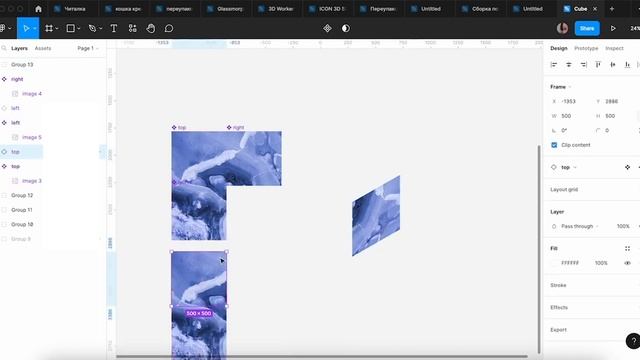Click the rotation angle field
The width and height of the screenshot is (640, 360).
tap(564, 130)
